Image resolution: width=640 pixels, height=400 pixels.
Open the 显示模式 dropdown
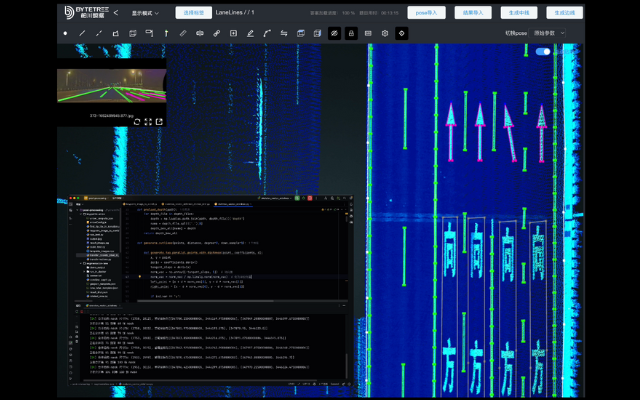tap(146, 13)
